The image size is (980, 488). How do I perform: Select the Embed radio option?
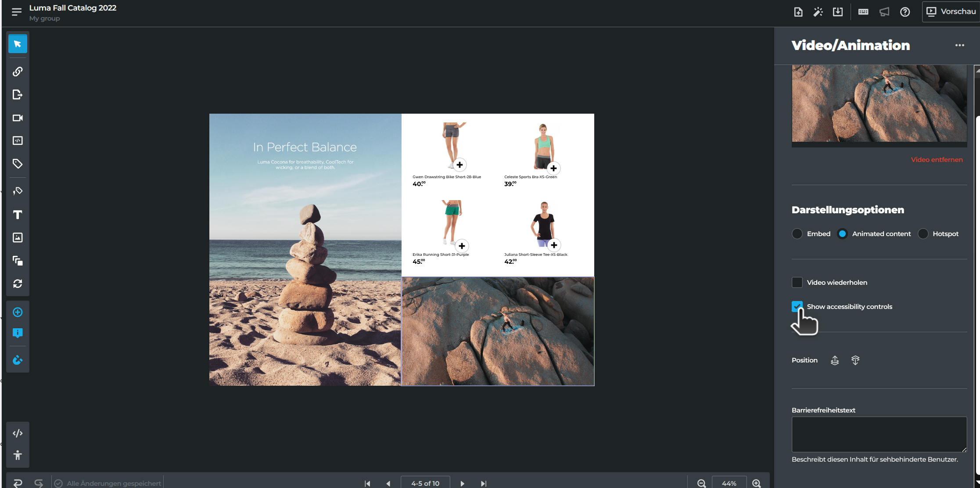coord(797,233)
